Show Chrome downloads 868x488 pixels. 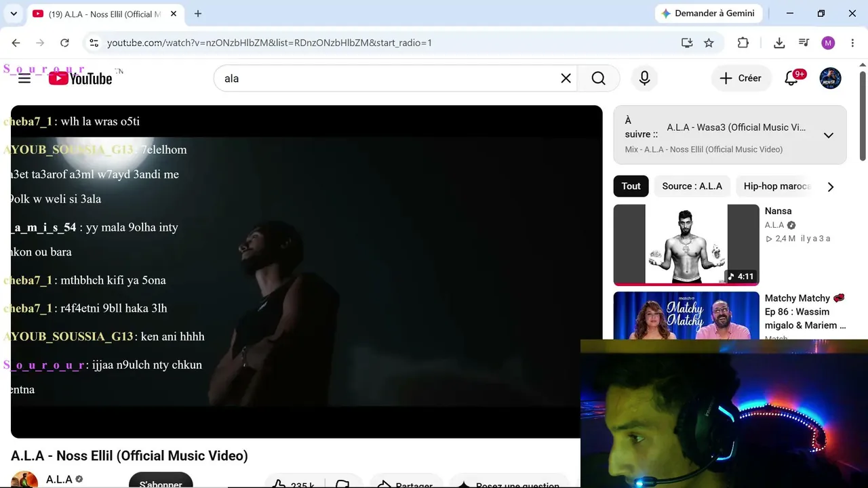tap(779, 43)
